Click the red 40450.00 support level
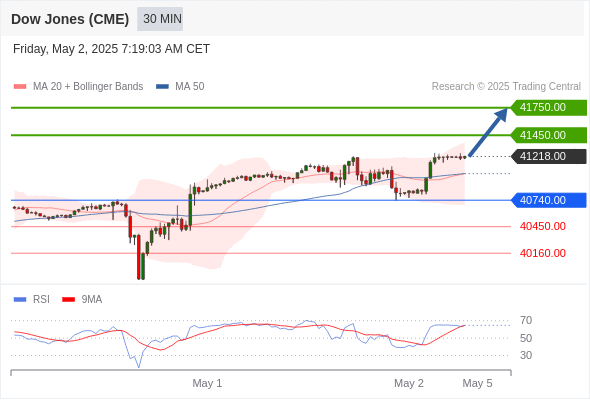This screenshot has height=400, width=590. pos(543,227)
